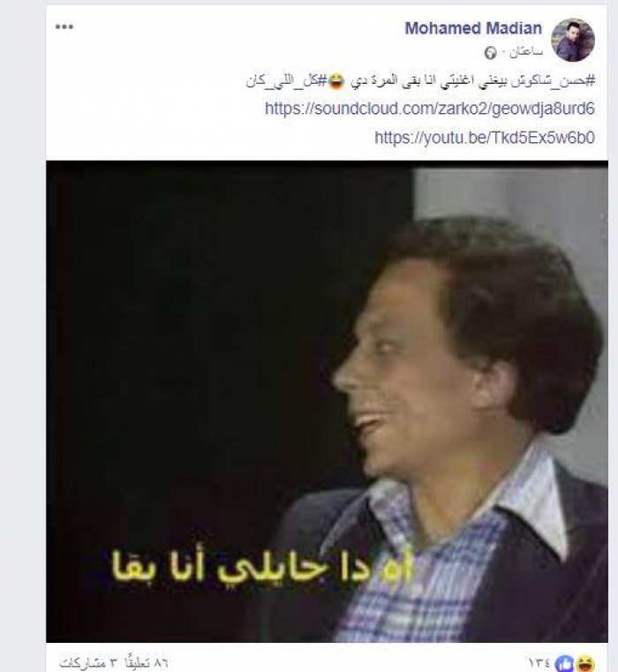This screenshot has width=618, height=672.
Task: Click the yellow Arabic caption on image
Action: (x=262, y=566)
